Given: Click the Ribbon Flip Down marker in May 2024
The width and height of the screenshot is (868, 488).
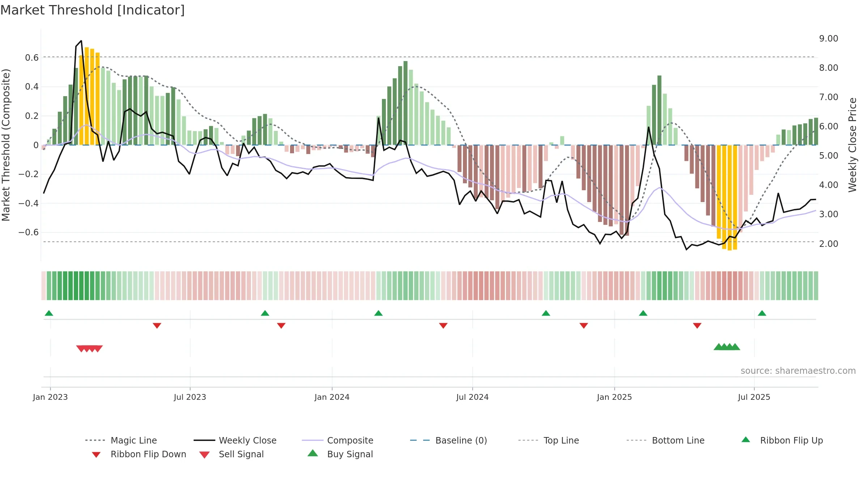Looking at the screenshot, I should [443, 326].
